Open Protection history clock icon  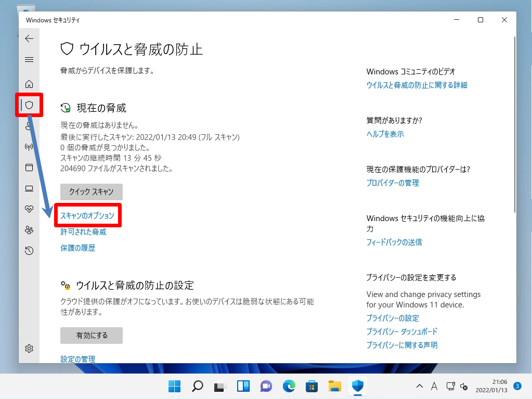click(x=29, y=251)
